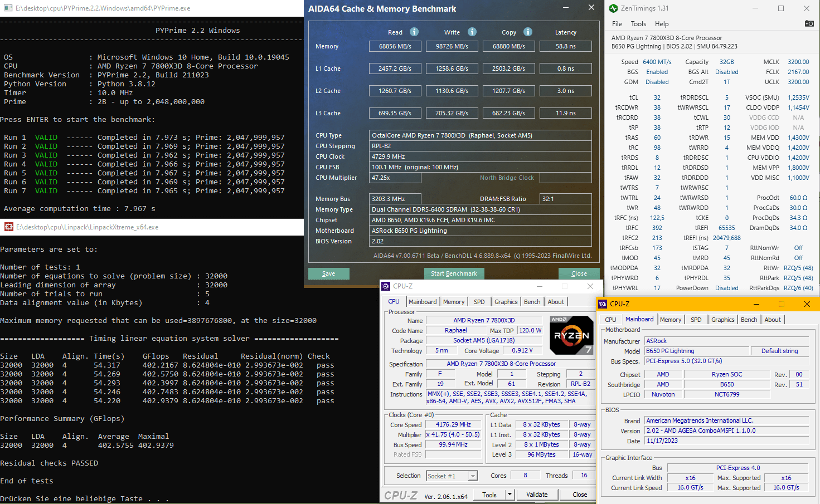This screenshot has width=820, height=504.
Task: Click the info icon next to Read
Action: click(x=414, y=32)
